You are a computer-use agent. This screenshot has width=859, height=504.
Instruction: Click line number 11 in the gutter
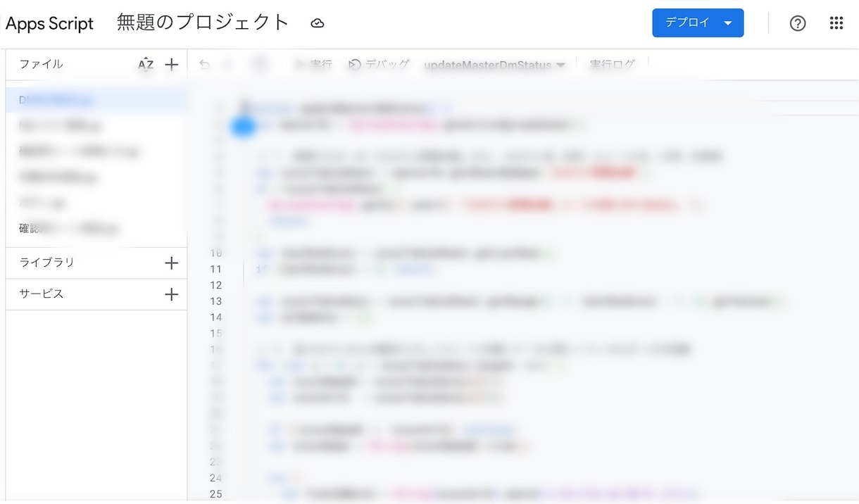pos(215,269)
